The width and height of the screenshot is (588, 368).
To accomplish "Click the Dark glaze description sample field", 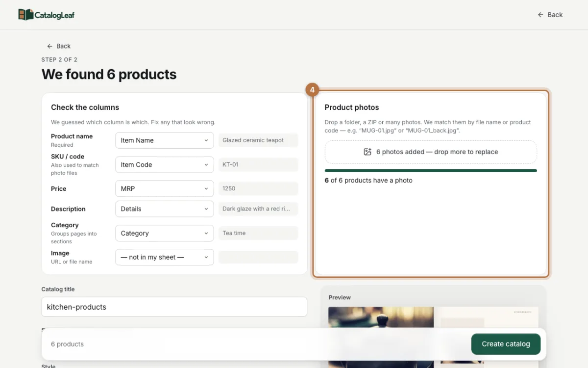I will pos(258,209).
